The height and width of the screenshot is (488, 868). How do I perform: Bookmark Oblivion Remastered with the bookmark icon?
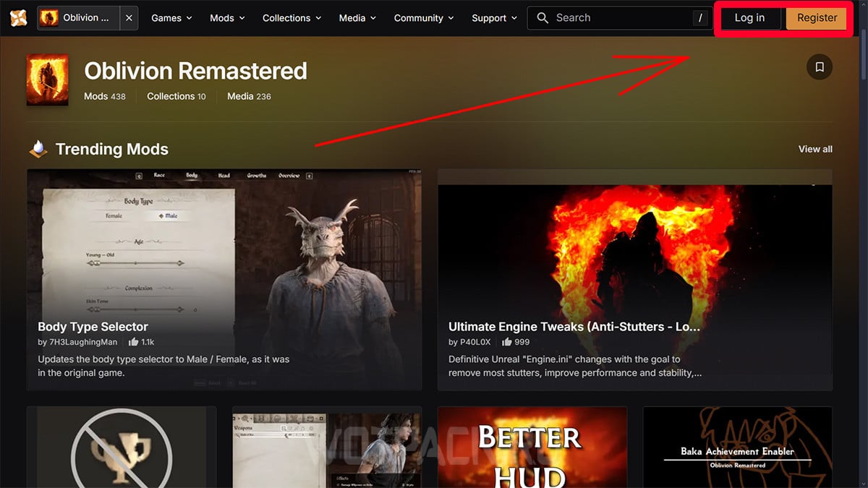820,67
